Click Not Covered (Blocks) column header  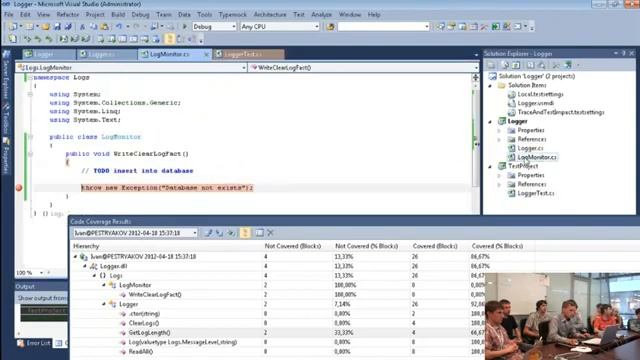tap(293, 246)
